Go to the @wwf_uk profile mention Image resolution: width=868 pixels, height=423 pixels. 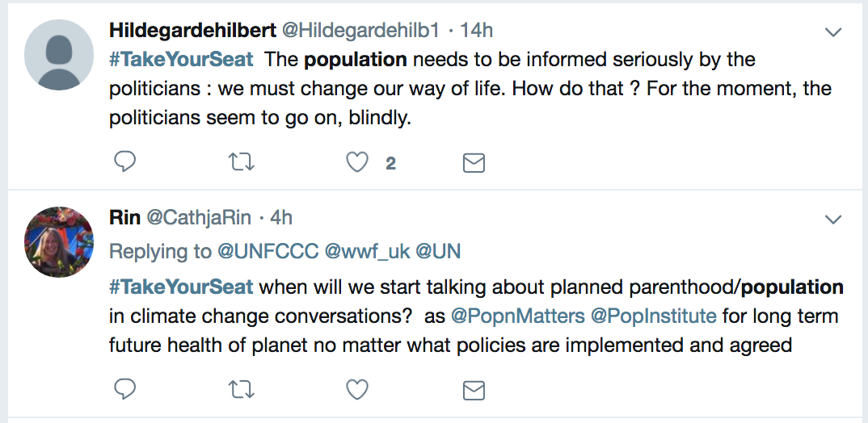pos(367,251)
